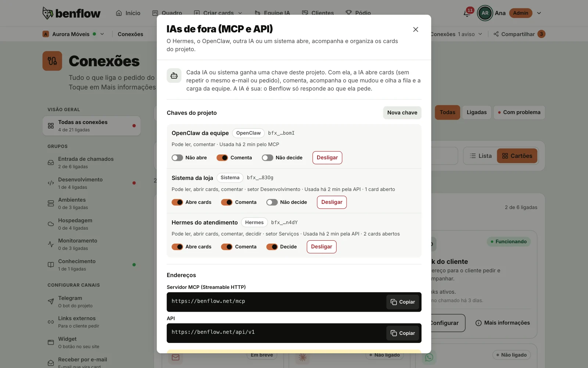The height and width of the screenshot is (368, 588).
Task: Open the Ambientes group
Action: pos(92,203)
